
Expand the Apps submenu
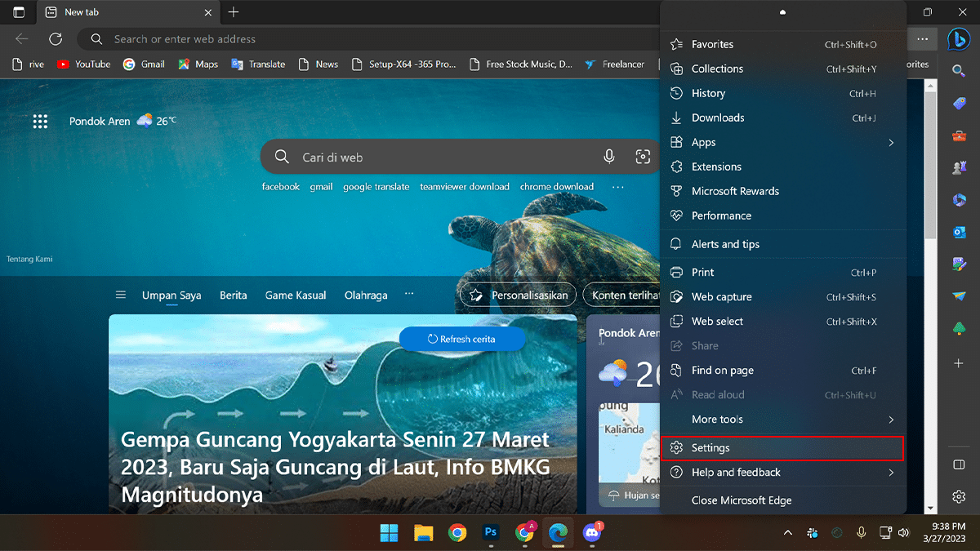(891, 143)
